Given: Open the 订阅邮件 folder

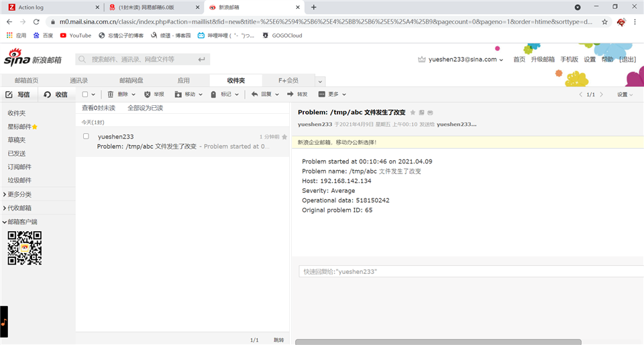Looking at the screenshot, I should pos(19,167).
